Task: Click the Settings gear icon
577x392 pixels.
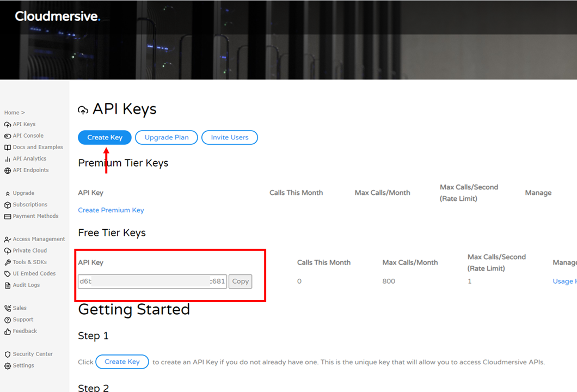Action: [x=8, y=366]
